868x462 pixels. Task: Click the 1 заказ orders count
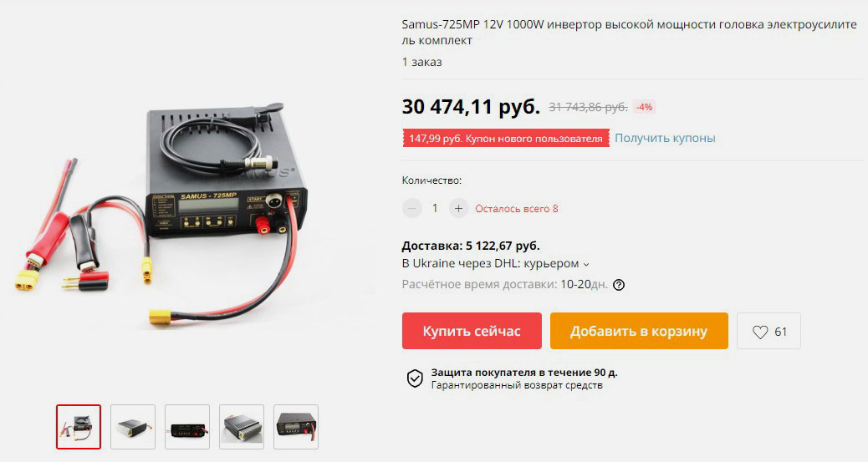click(x=421, y=62)
